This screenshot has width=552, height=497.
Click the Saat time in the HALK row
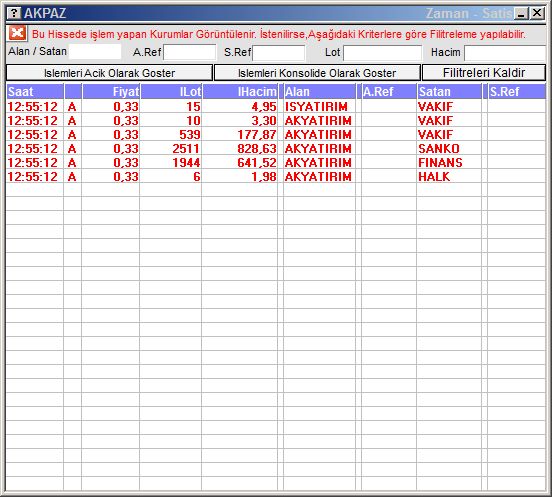coord(32,176)
